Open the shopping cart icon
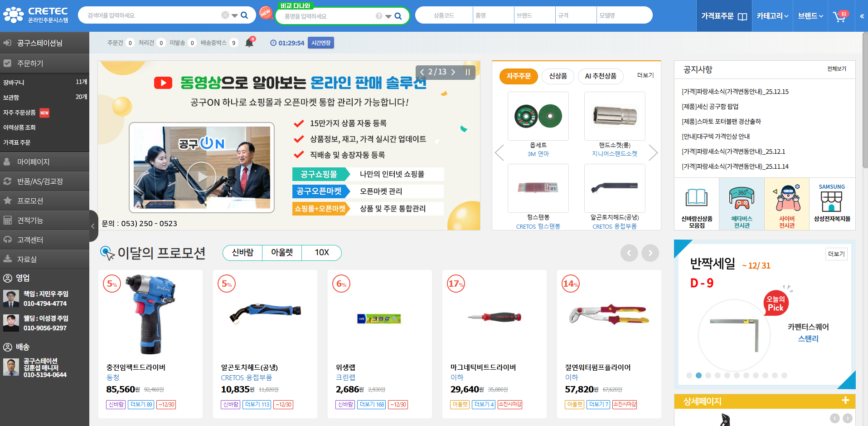 point(840,16)
